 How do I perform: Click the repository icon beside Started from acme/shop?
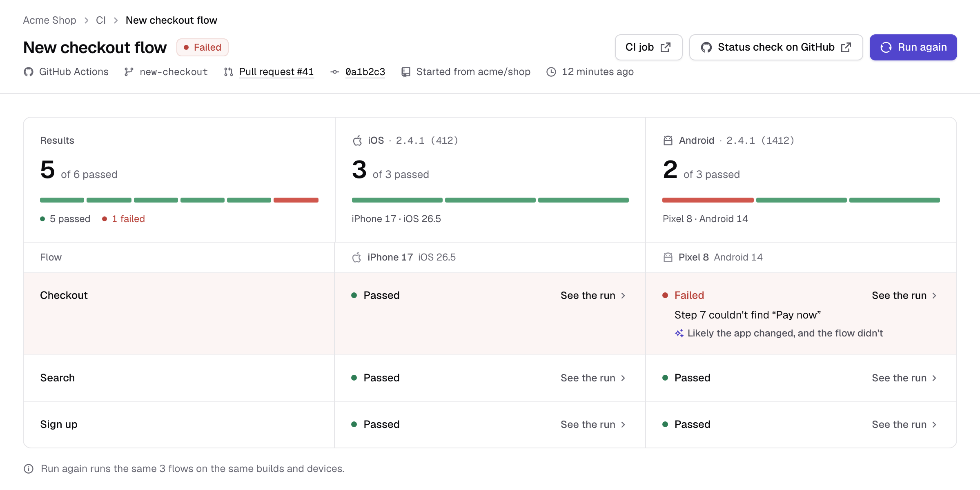point(406,72)
